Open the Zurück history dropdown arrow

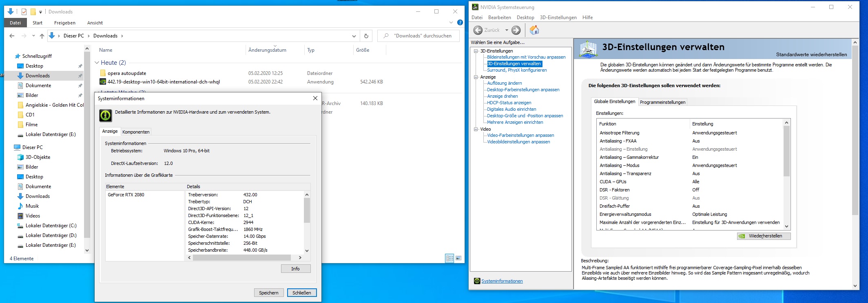pos(507,30)
